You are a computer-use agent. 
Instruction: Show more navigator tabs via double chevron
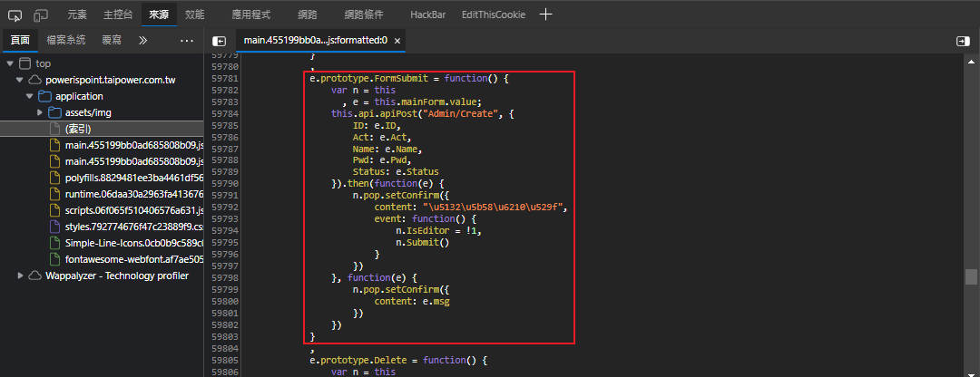point(142,41)
